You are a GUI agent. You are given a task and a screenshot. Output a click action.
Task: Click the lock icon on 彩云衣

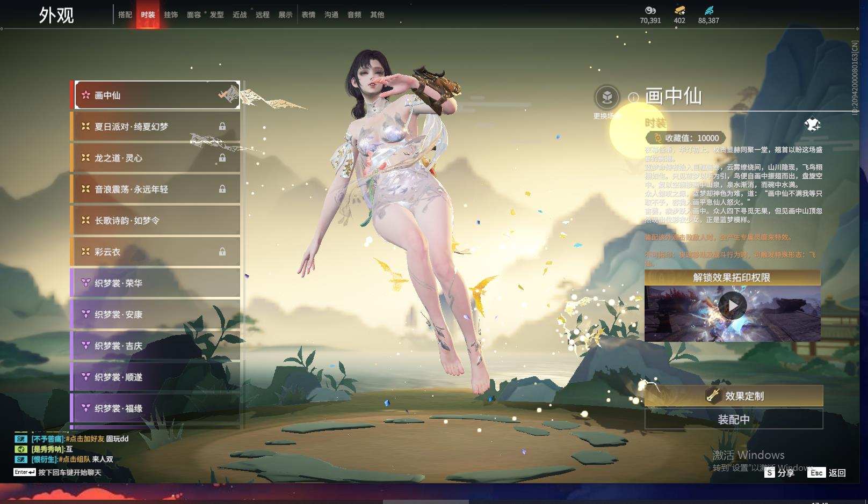tap(222, 252)
